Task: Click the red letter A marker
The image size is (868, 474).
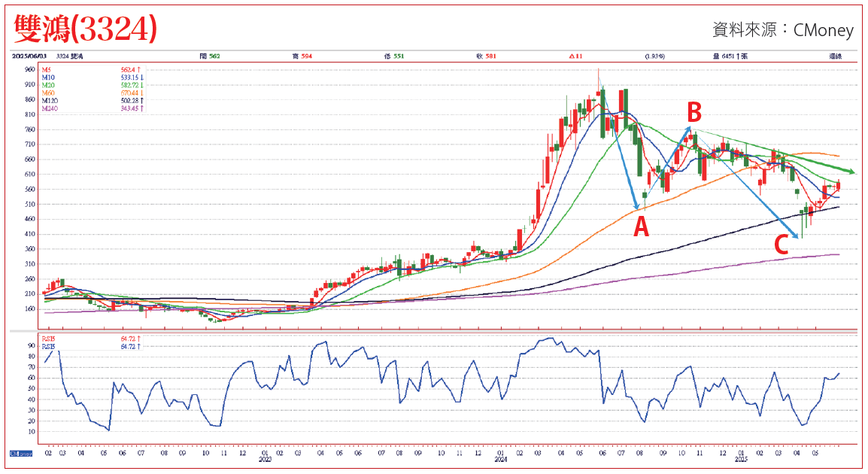Action: (640, 226)
